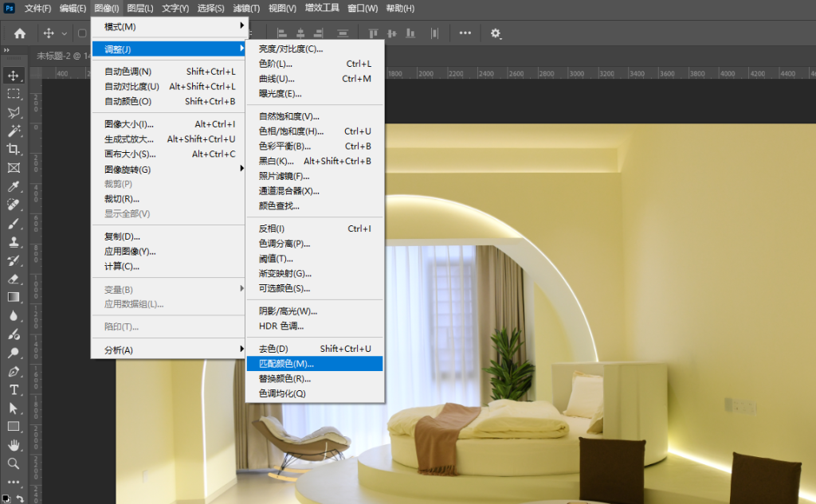The width and height of the screenshot is (816, 504).
Task: Click the swap foreground/background colors arrow
Action: coord(20,498)
